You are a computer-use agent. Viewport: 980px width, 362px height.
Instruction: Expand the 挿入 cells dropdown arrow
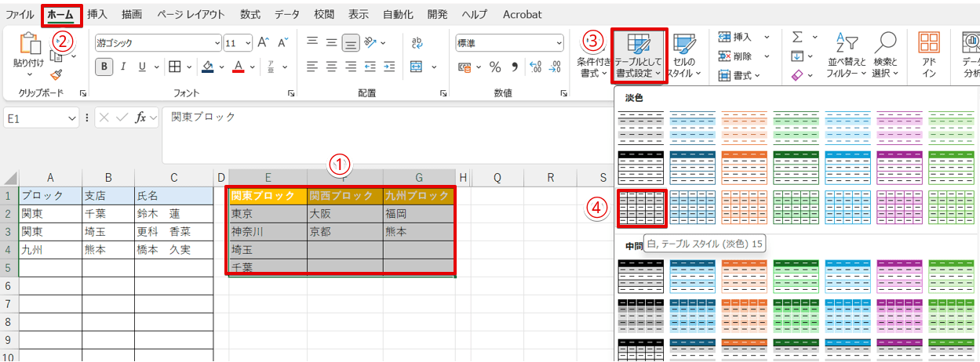tap(767, 37)
